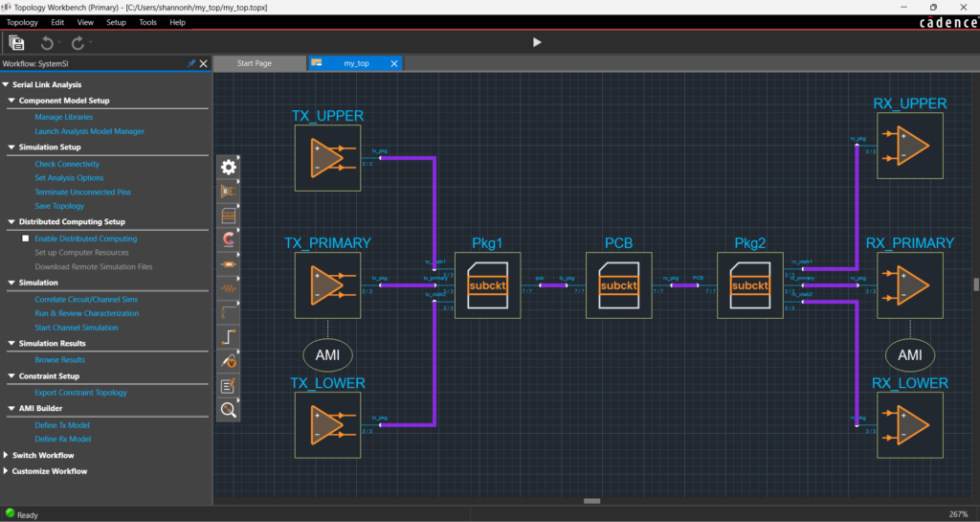Select the ground wire tool in palette
This screenshot has width=980, height=522.
click(x=228, y=312)
